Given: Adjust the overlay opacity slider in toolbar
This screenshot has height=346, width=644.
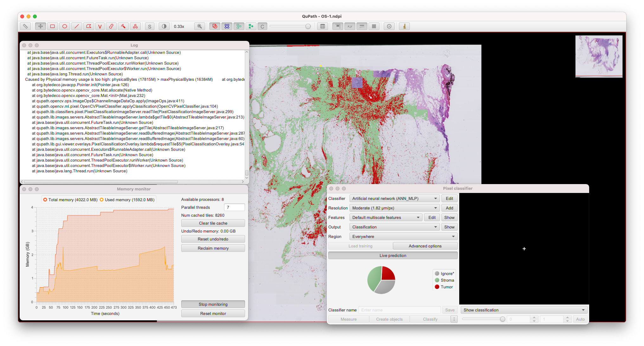Looking at the screenshot, I should point(308,26).
